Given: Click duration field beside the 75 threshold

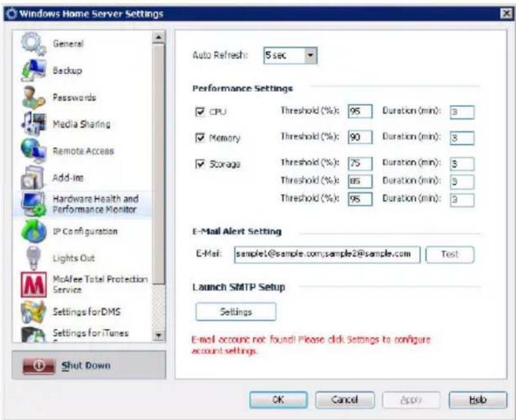Looking at the screenshot, I should point(462,164).
